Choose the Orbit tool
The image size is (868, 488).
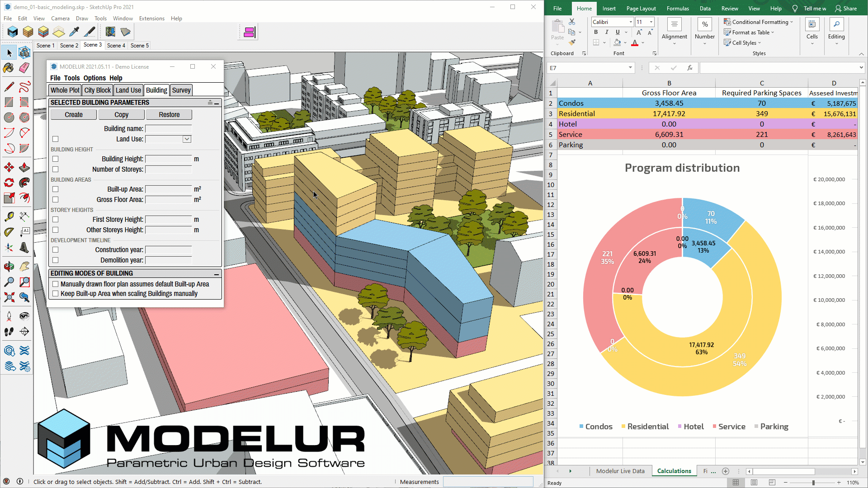9,267
